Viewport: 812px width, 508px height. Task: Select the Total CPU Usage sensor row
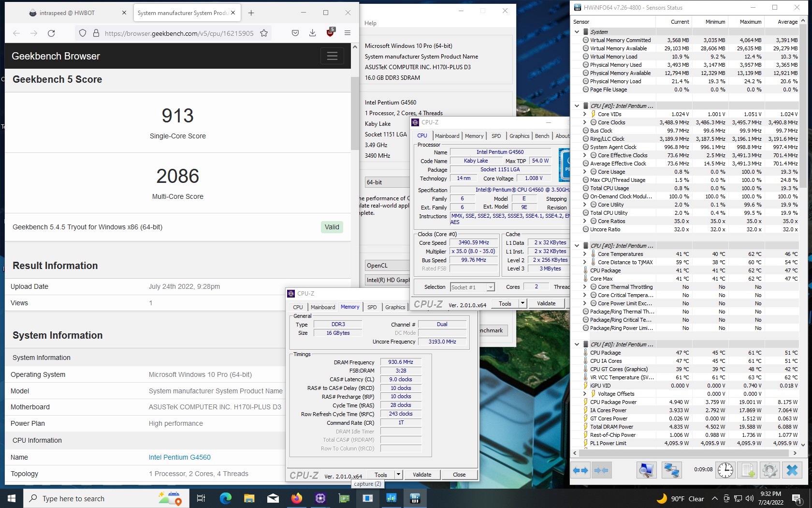point(685,188)
